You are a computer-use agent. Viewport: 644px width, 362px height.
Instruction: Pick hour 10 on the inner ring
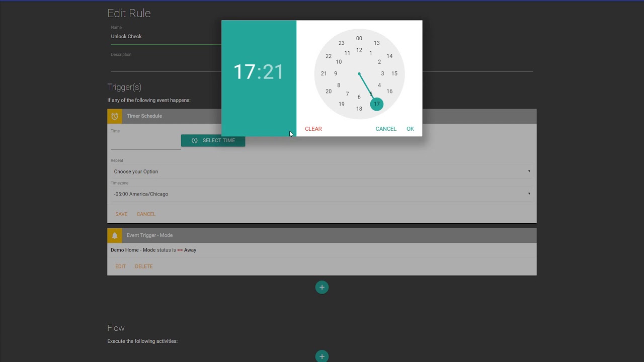(x=339, y=62)
